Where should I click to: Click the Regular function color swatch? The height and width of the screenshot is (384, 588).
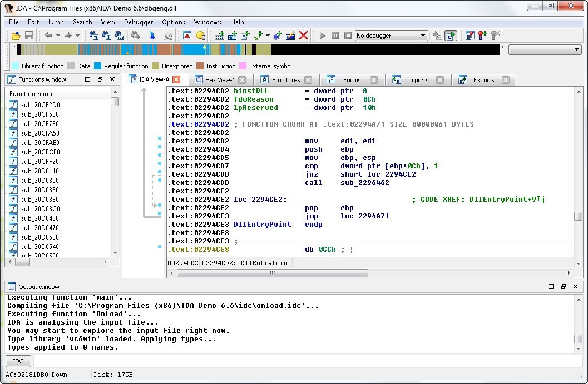[98, 66]
